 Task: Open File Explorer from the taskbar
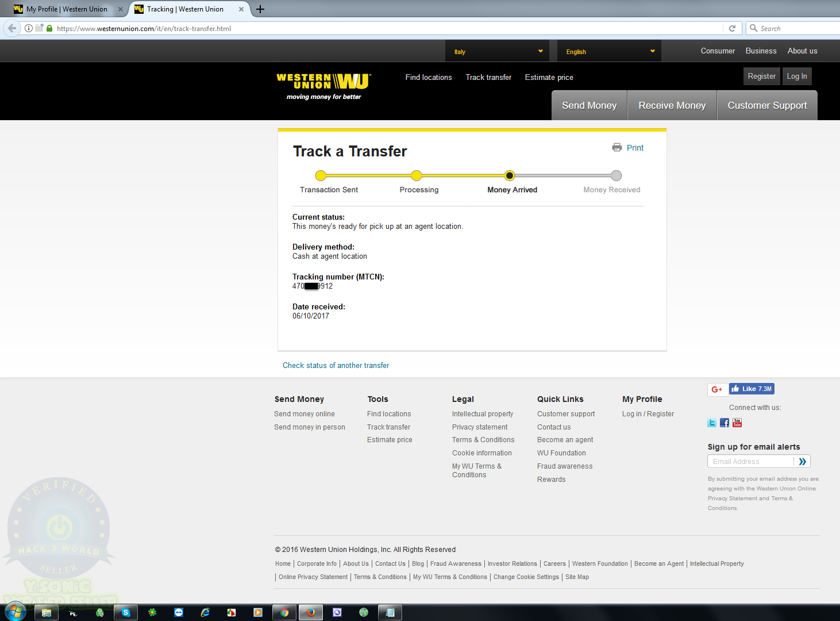coord(47,612)
